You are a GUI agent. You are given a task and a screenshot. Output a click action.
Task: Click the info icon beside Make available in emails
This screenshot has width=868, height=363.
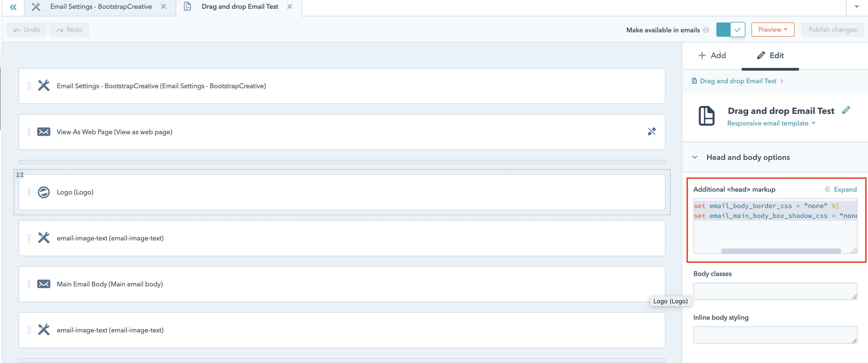(706, 30)
